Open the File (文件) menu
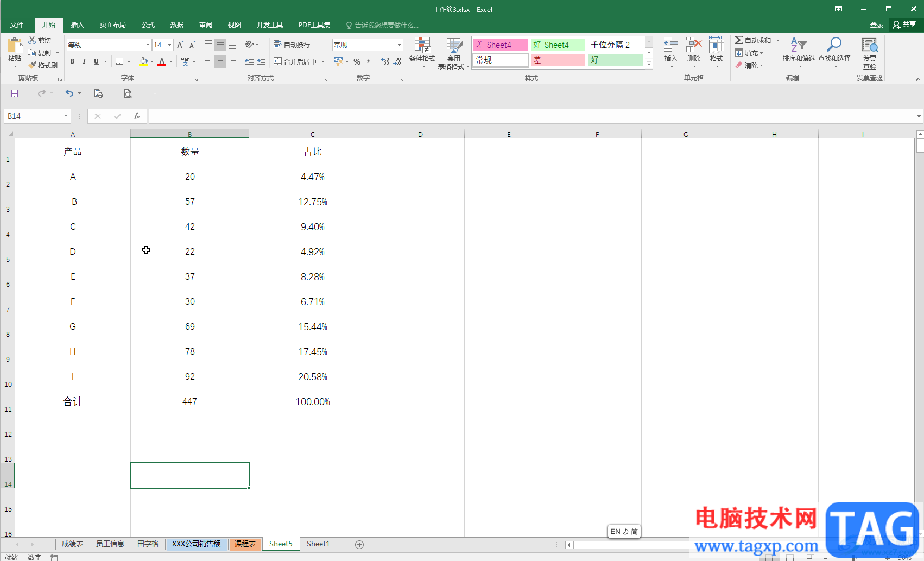This screenshot has height=561, width=924. (17, 25)
